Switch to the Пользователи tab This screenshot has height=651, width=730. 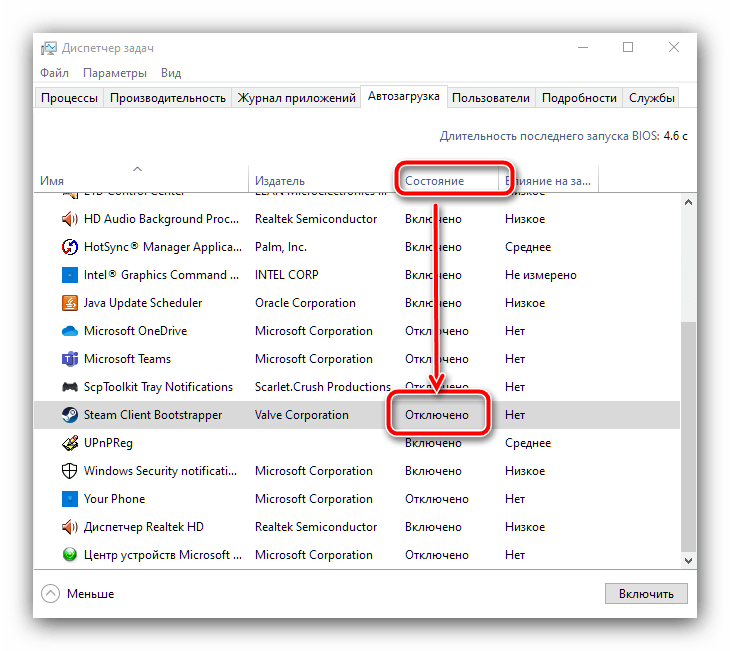tap(491, 98)
